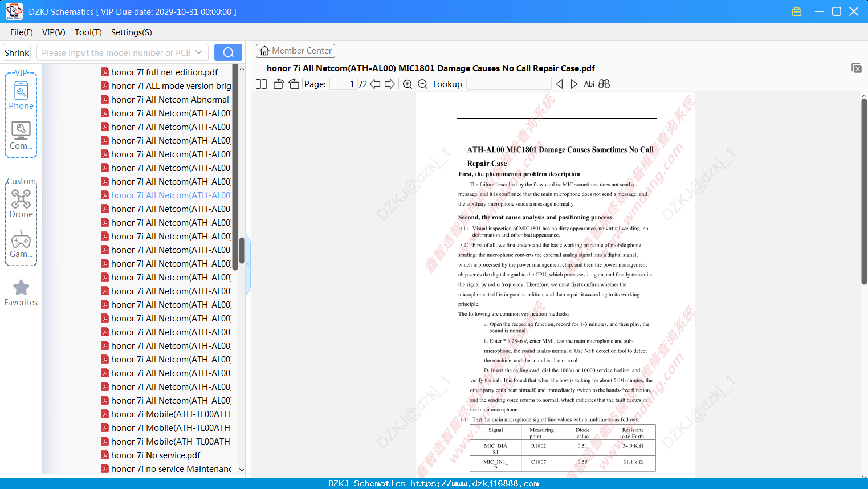Open the Game console category

[x=21, y=244]
